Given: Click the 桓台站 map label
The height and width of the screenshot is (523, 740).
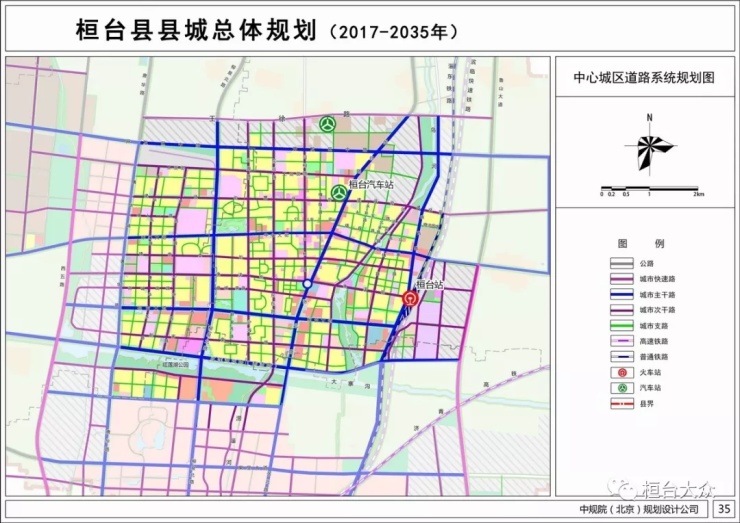Looking at the screenshot, I should click(x=429, y=285).
